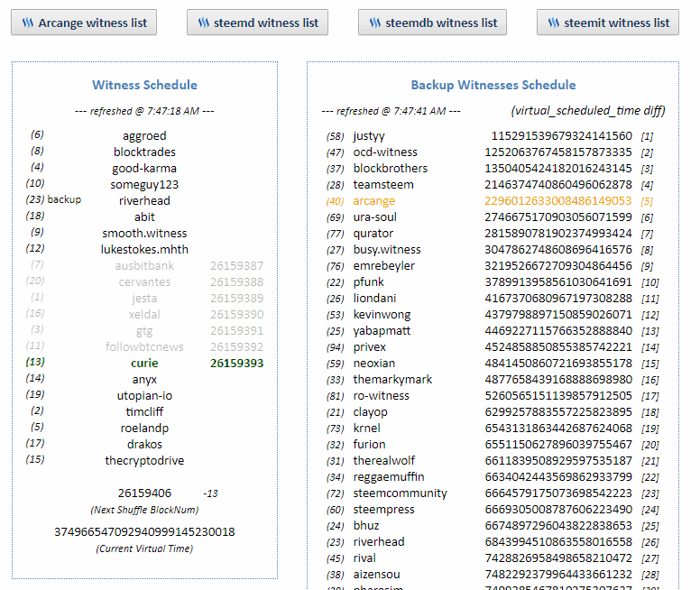Click backup witness reggaemuffin
The width and height of the screenshot is (700, 590).
389,477
